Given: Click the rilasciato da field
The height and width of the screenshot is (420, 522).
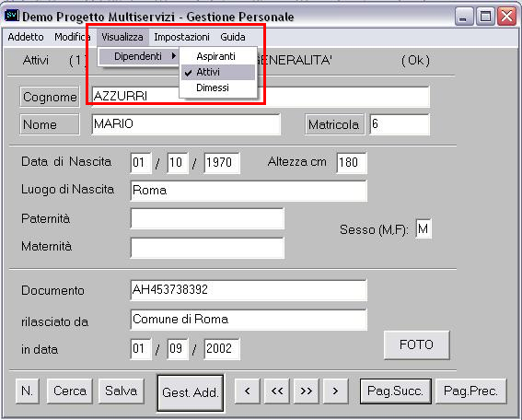Looking at the screenshot, I should (249, 320).
